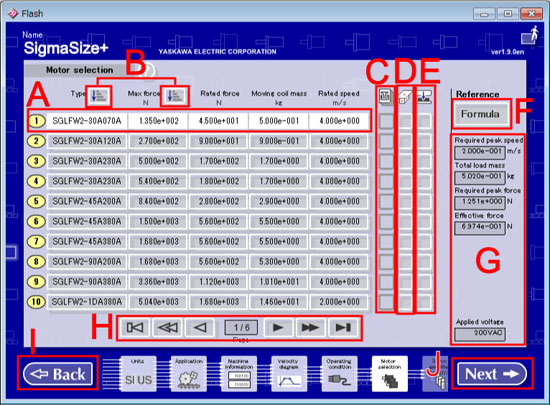This screenshot has width=550, height=405.
Task: Click yellow badge 7, the 1.680e+003 SGLFW2-45A380A row
Action: point(36,241)
